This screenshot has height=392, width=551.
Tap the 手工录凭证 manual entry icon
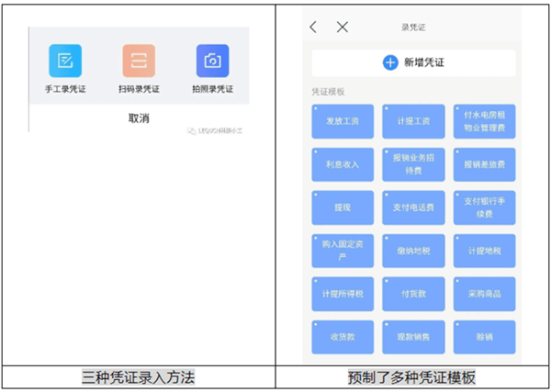65,61
